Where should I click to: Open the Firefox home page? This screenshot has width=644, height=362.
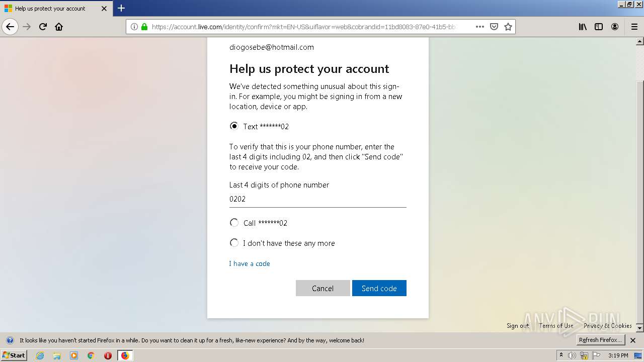coord(59,27)
